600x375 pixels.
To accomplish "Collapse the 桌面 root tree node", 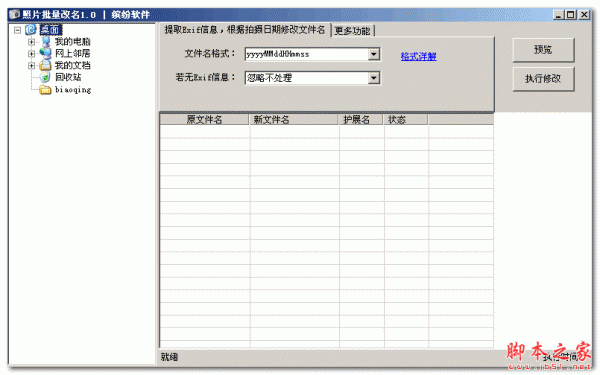I will [17, 30].
